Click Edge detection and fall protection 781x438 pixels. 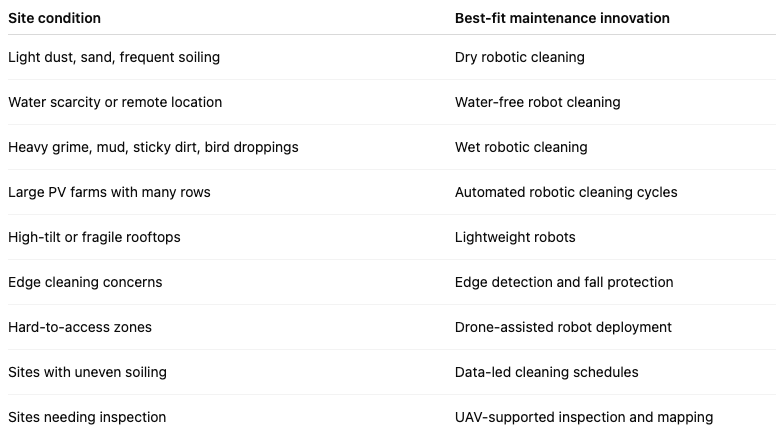pos(564,282)
